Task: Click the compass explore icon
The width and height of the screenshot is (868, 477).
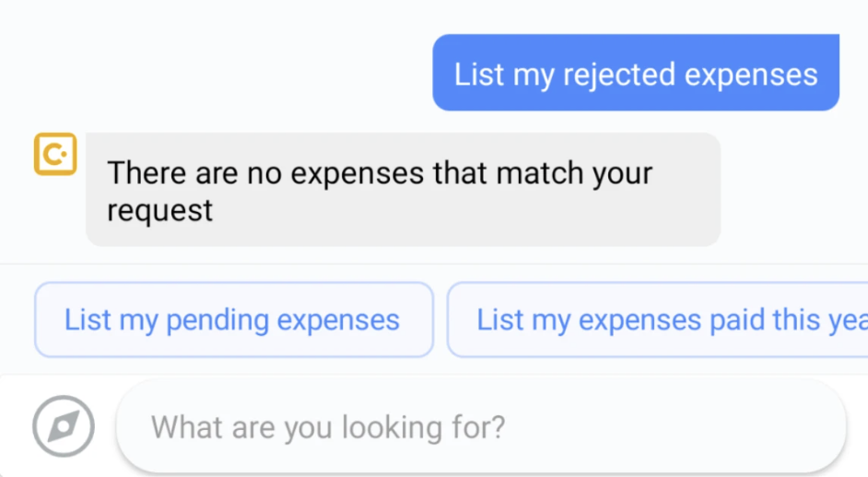Action: [63, 425]
